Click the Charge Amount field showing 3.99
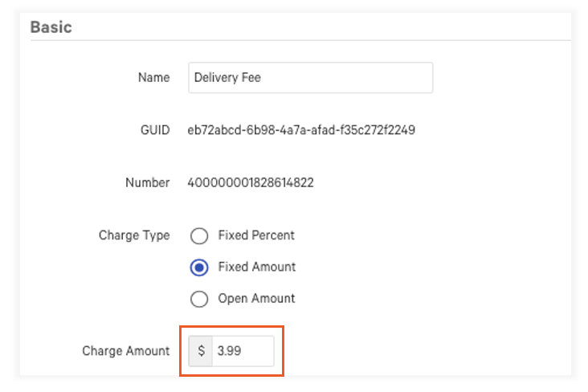588x392 pixels. [243, 351]
